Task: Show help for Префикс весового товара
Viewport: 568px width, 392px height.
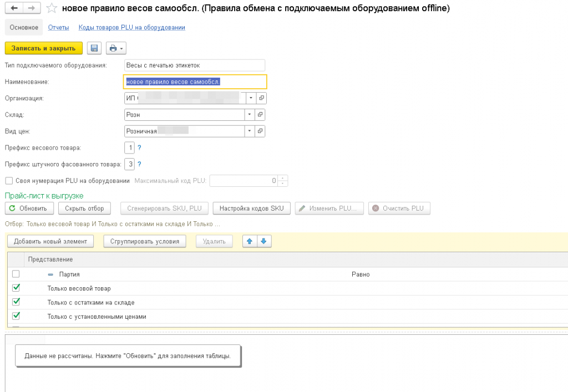Action: tap(139, 148)
